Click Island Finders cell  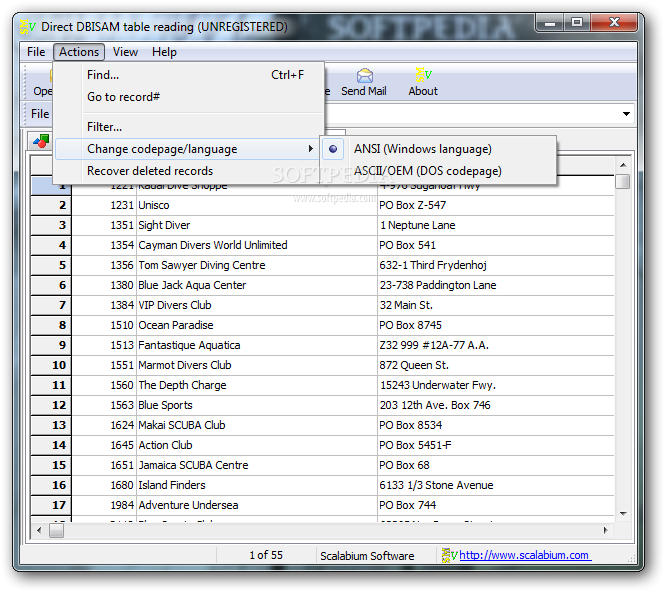(x=257, y=485)
